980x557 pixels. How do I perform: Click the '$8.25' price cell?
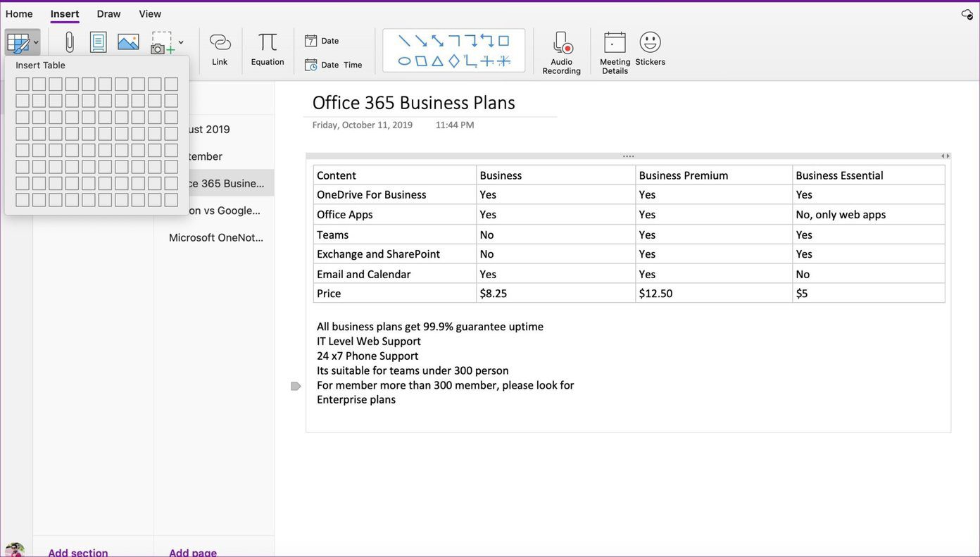[556, 294]
